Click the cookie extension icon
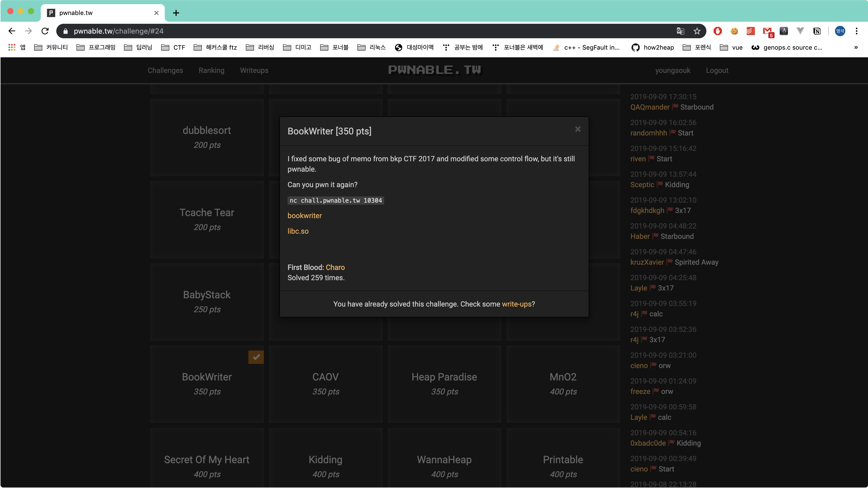Screen dimensions: 868x488 point(734,31)
